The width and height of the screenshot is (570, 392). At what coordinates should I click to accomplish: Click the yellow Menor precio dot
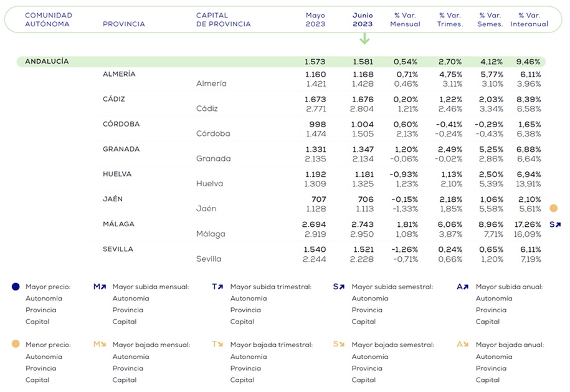(16, 344)
